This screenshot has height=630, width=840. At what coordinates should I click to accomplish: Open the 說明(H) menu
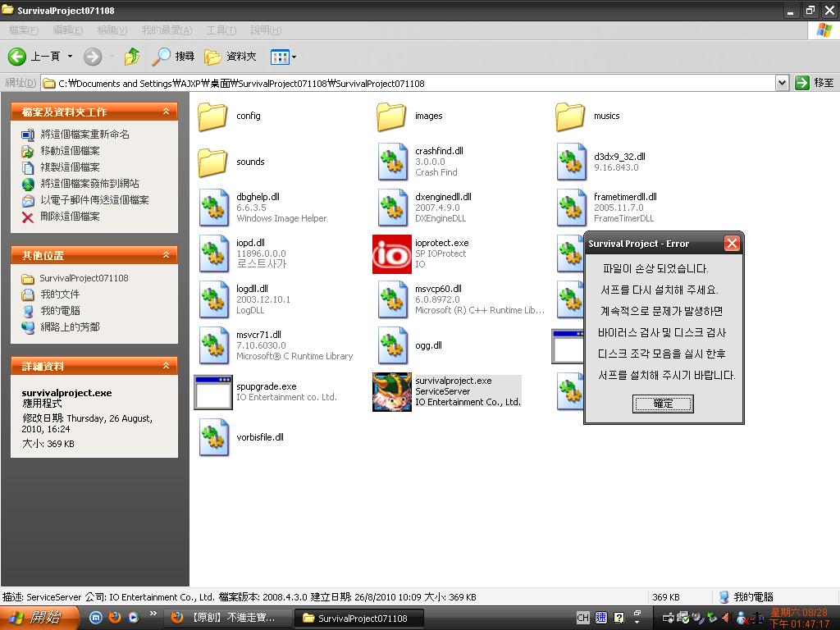click(x=267, y=30)
